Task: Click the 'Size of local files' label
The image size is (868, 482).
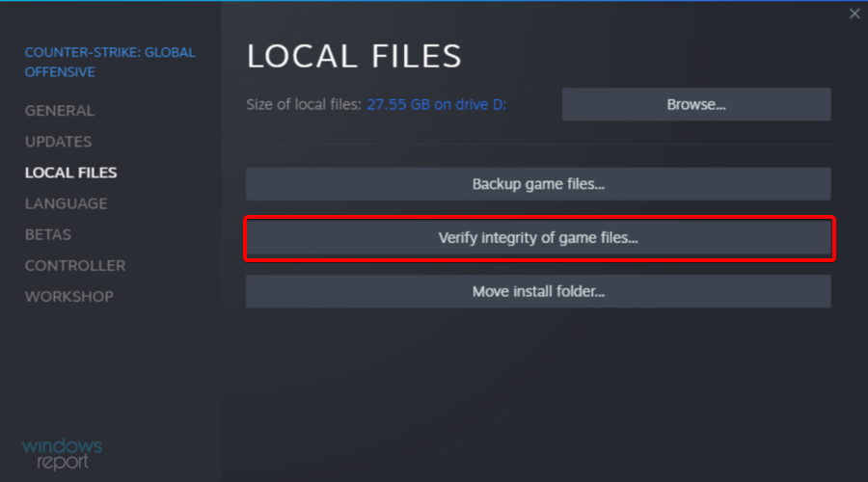Action: [x=304, y=104]
